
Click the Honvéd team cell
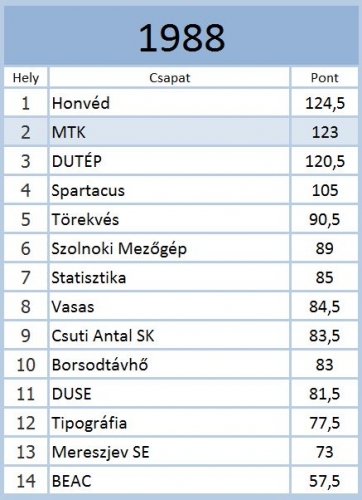pyautogui.click(x=169, y=103)
